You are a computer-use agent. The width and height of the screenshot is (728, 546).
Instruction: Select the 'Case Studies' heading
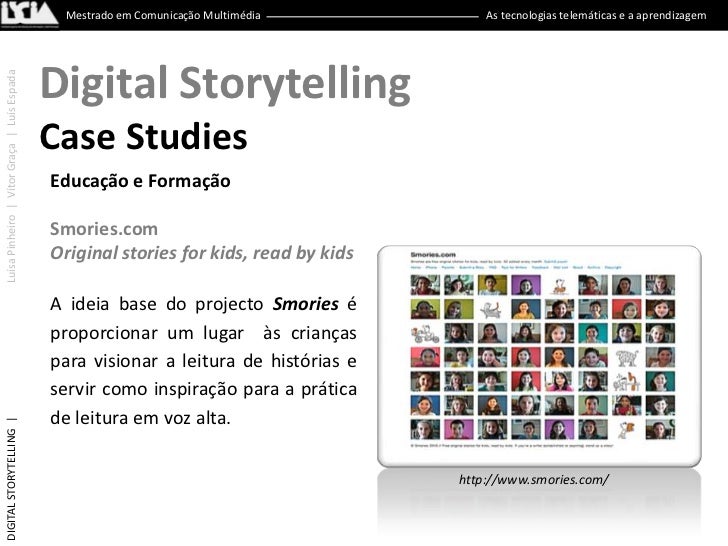(x=143, y=136)
